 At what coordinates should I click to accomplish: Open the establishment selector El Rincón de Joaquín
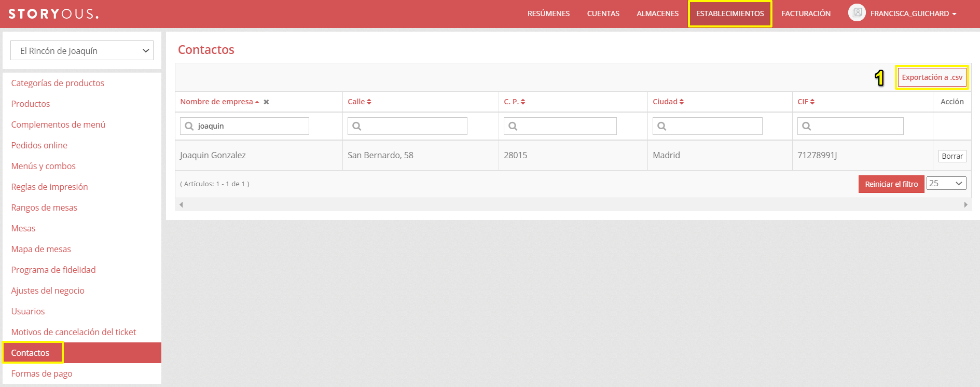pyautogui.click(x=82, y=50)
